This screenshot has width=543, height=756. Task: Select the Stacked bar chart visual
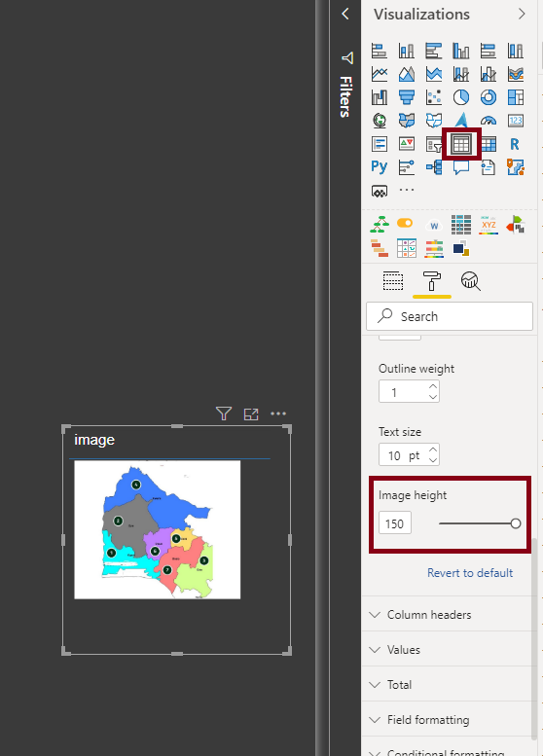pos(380,51)
